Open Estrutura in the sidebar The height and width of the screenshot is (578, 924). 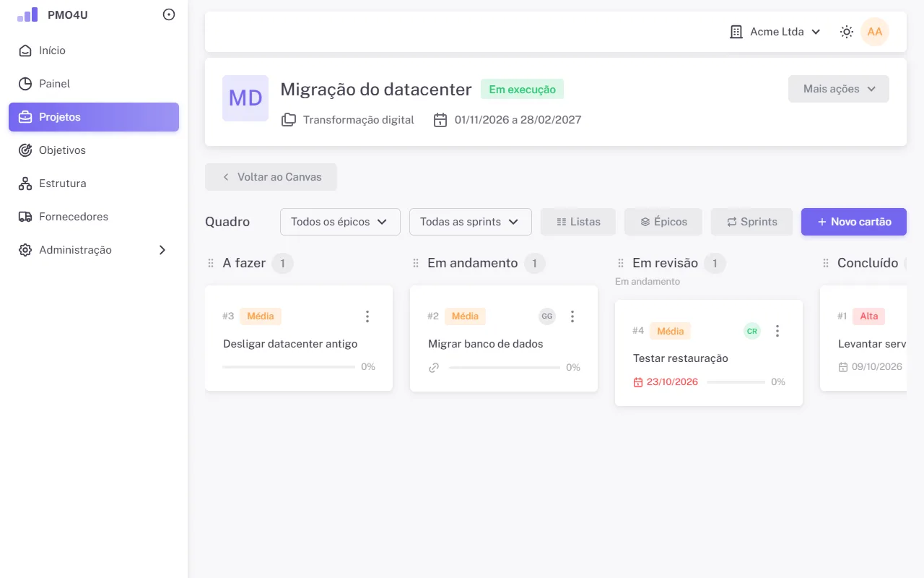pyautogui.click(x=94, y=184)
